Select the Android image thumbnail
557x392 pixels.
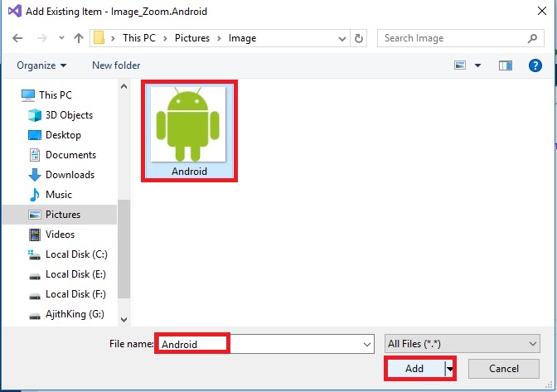coord(188,124)
